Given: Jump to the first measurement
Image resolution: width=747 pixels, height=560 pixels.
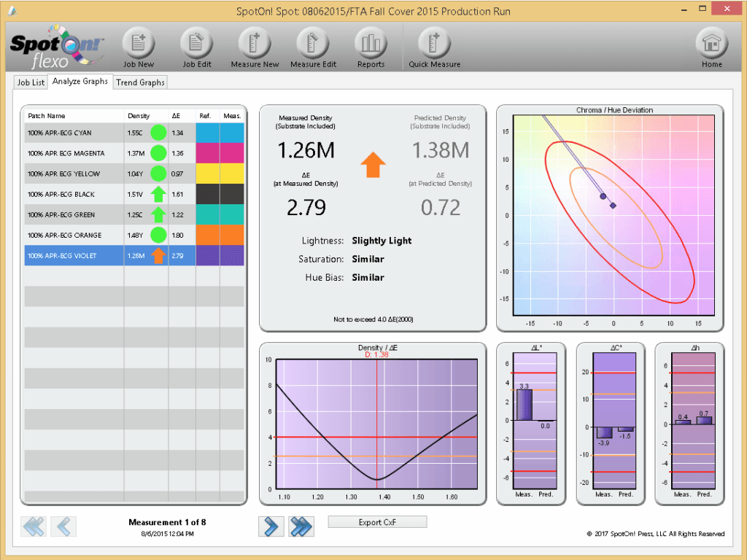Looking at the screenshot, I should (35, 526).
